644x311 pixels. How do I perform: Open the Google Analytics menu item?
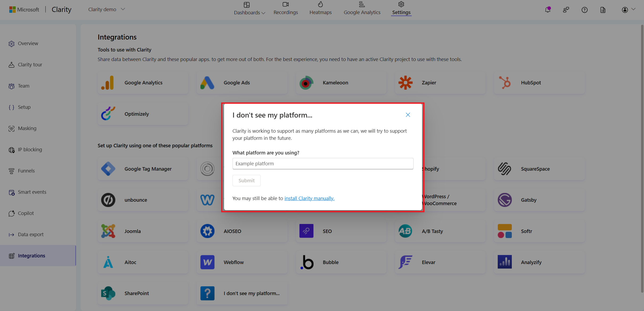tap(362, 8)
